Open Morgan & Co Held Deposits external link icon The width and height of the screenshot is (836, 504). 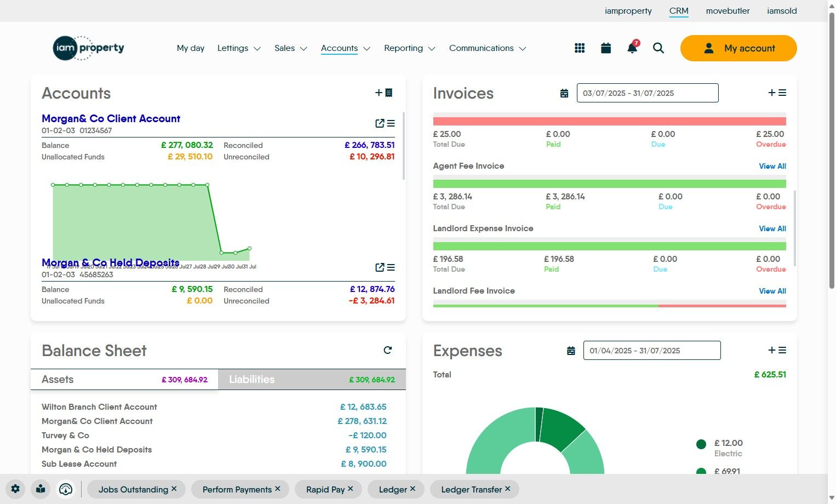pos(379,267)
